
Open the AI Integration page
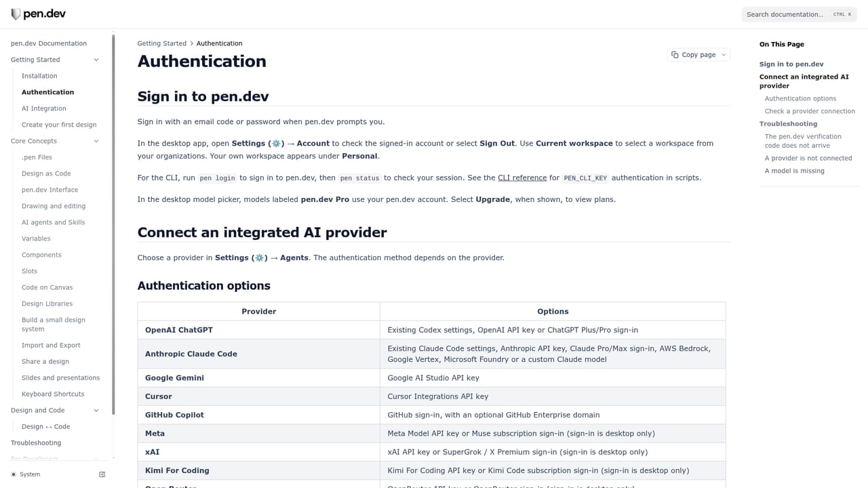(44, 108)
